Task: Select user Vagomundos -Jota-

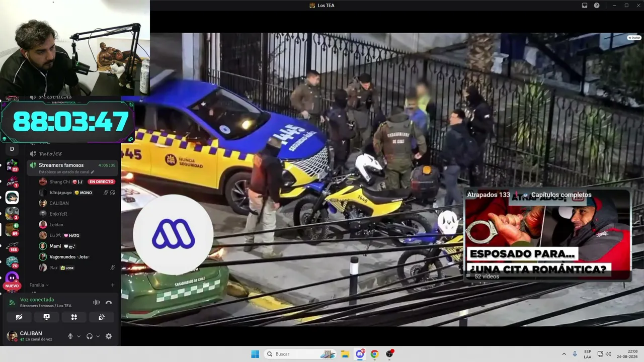Action: click(69, 256)
